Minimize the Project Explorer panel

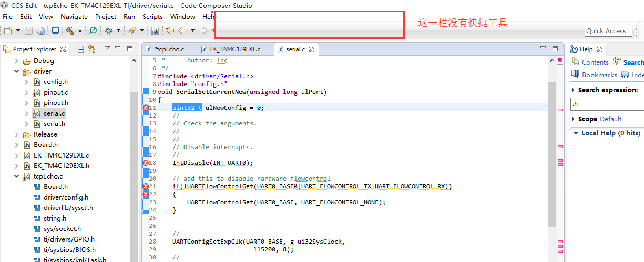(x=119, y=48)
